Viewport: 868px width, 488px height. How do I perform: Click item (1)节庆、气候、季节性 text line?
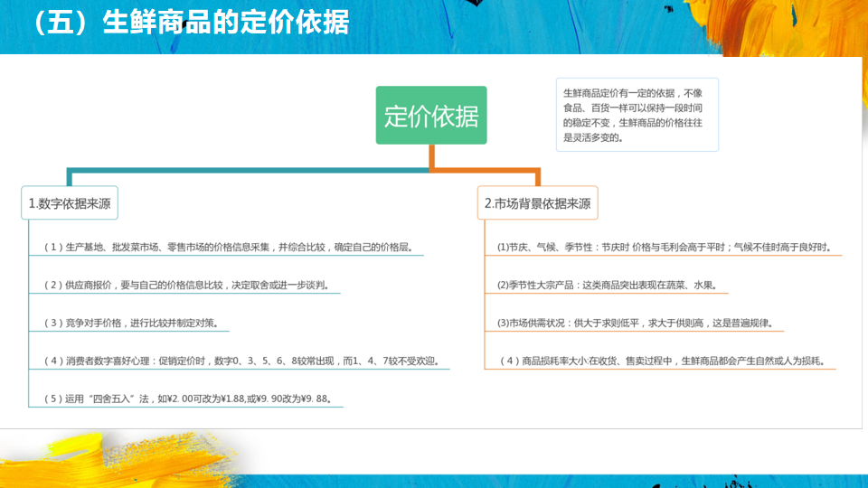pyautogui.click(x=665, y=248)
